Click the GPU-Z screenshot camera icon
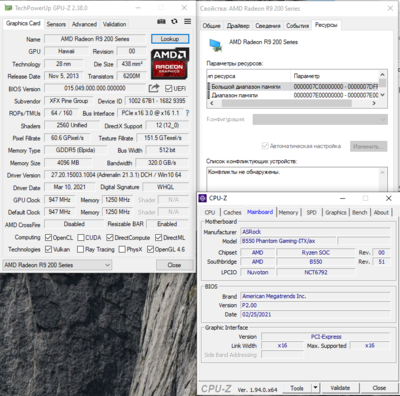This screenshot has width=400, height=396. [x=161, y=22]
